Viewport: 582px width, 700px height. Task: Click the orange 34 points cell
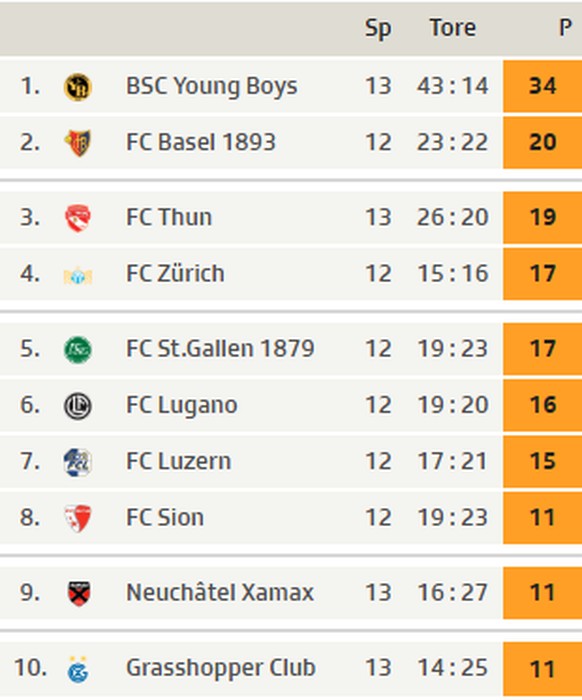pyautogui.click(x=542, y=86)
